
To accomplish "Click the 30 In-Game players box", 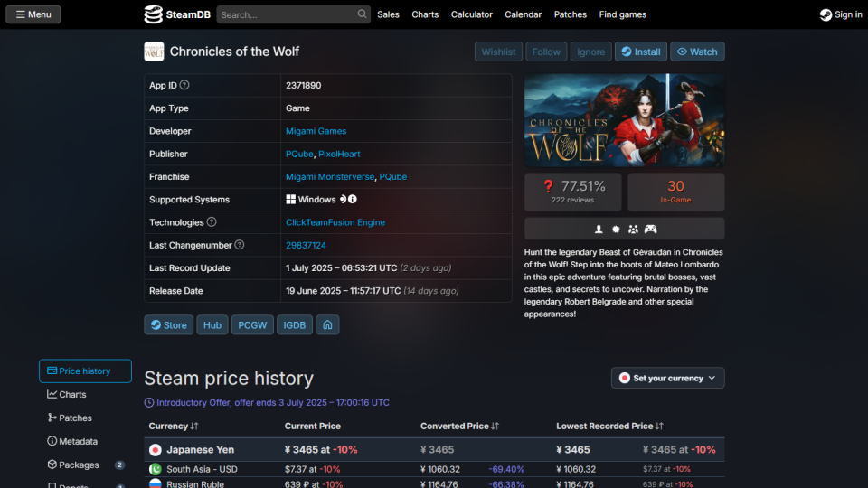I will click(676, 192).
